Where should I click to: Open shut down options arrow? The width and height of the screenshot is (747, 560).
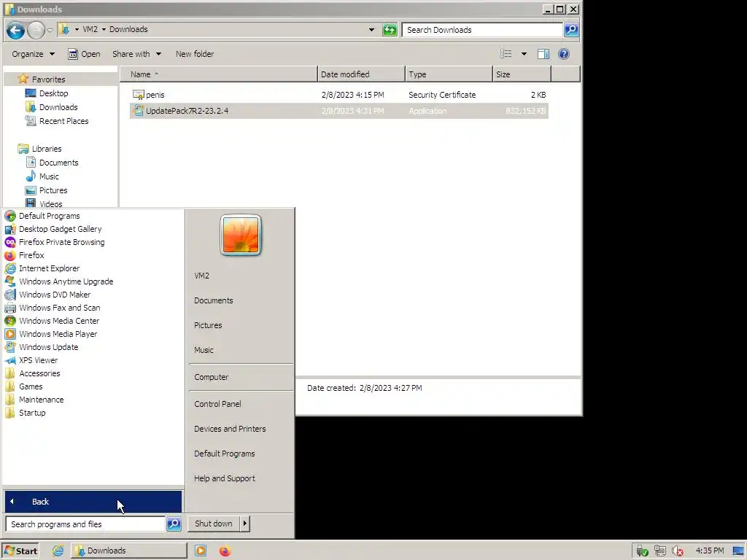point(245,524)
